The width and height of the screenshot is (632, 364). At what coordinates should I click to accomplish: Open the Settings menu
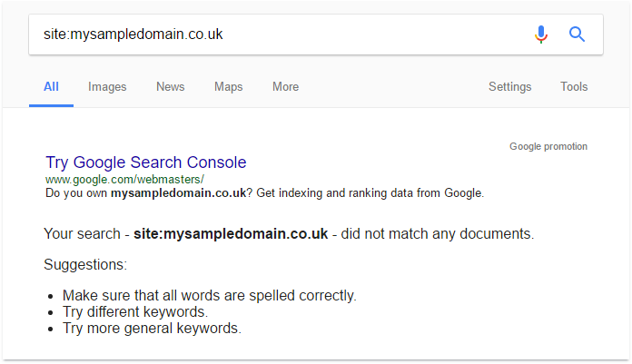[509, 87]
